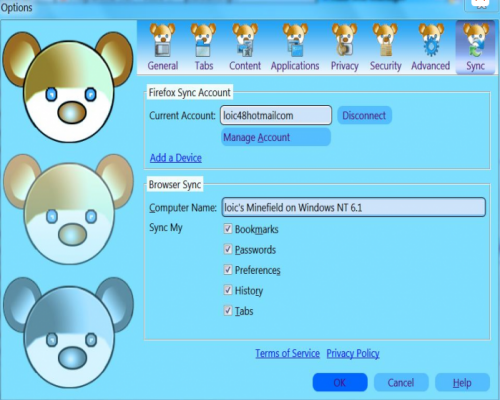Open the General options pane icon

point(163,47)
